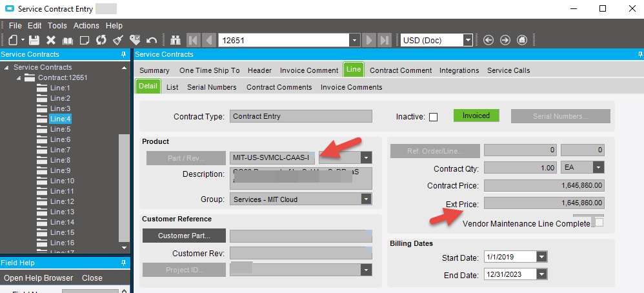Click the open book icon in toolbar
644x293 pixels.
[x=67, y=40]
